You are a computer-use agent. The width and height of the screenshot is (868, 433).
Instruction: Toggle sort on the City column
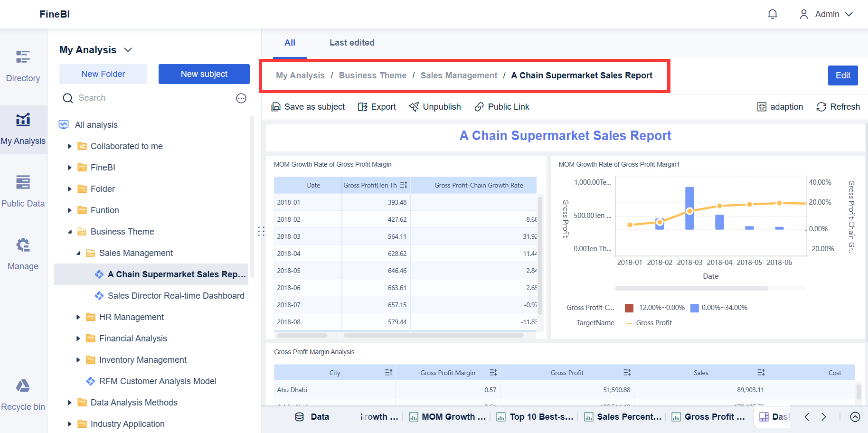388,372
